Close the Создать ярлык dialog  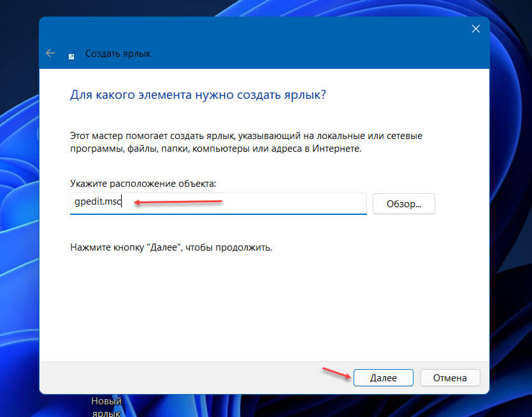476,29
